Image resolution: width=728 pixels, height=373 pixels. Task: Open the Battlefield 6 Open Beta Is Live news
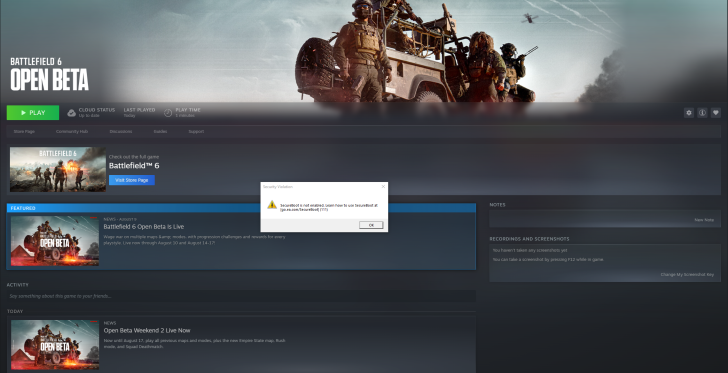[143, 227]
